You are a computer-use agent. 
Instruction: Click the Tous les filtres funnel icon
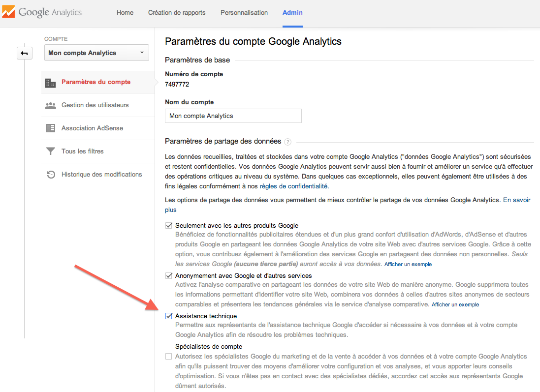point(50,151)
